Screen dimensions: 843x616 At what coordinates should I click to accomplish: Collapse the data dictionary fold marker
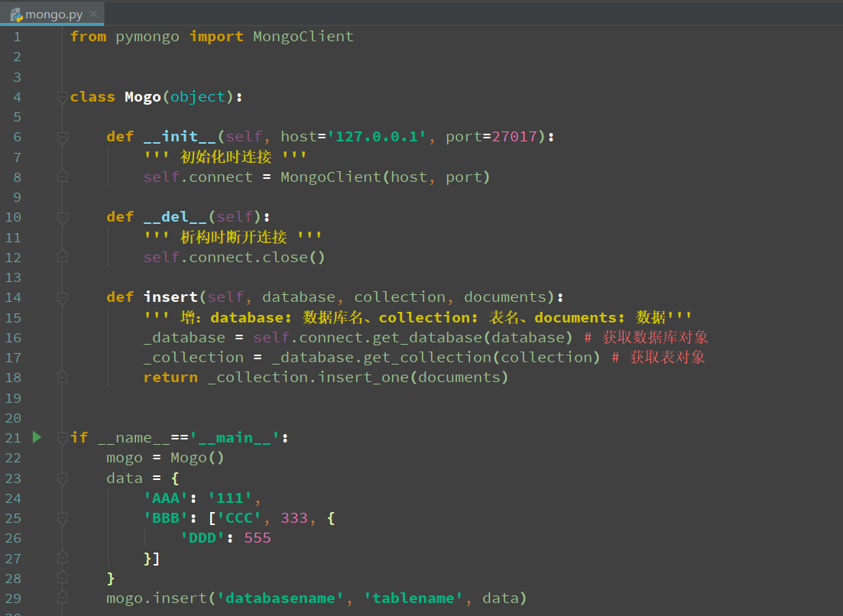tap(63, 478)
